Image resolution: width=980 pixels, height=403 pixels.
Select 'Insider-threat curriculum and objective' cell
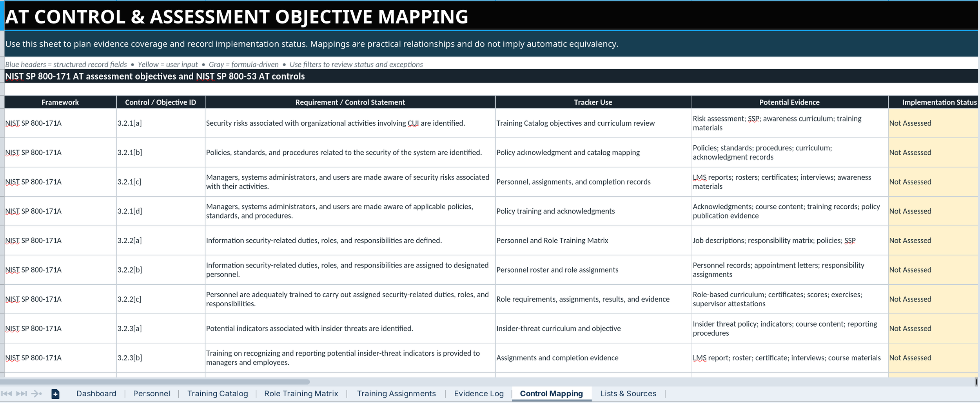(x=593, y=329)
